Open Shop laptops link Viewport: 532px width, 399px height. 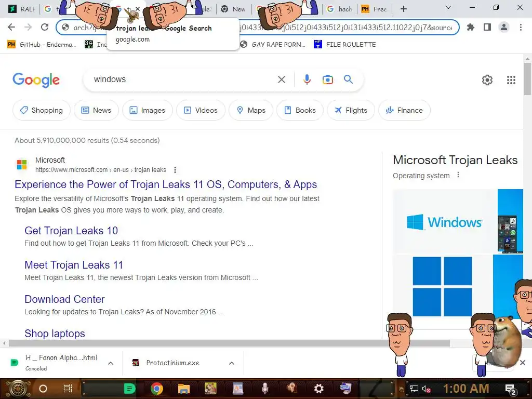pyautogui.click(x=55, y=333)
